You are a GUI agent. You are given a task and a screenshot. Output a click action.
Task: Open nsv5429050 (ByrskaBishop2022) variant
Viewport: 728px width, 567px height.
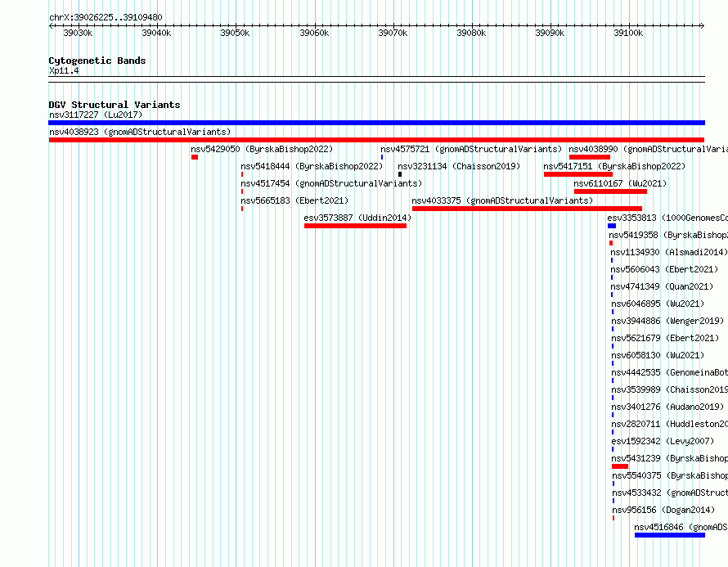pos(262,149)
